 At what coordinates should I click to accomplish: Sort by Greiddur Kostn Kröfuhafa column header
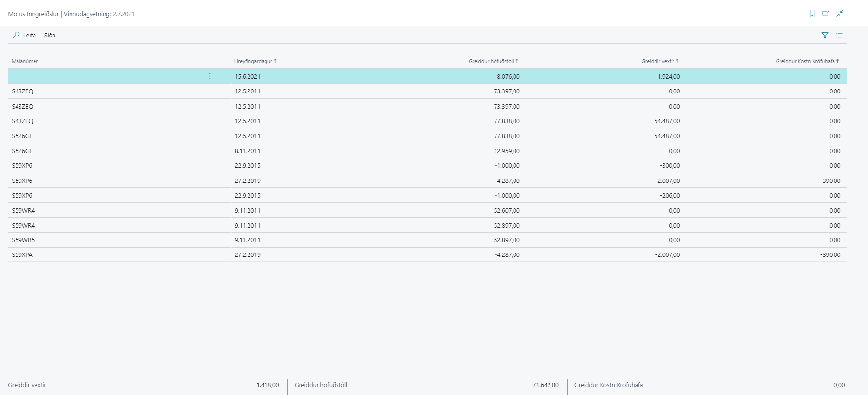pos(805,61)
